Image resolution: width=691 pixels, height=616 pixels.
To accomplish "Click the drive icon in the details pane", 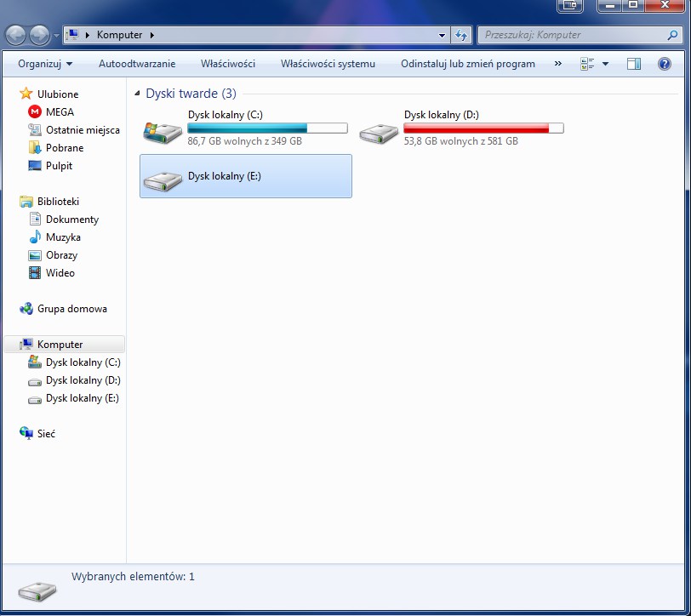I will (x=37, y=590).
